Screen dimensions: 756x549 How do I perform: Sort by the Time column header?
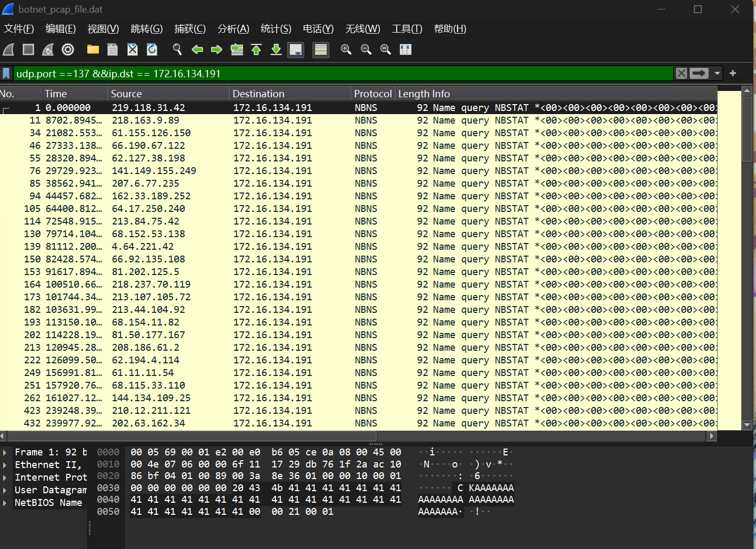75,94
